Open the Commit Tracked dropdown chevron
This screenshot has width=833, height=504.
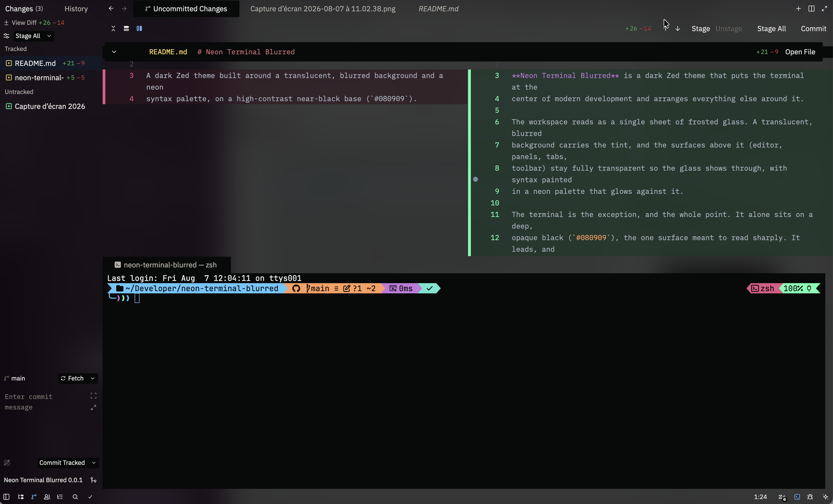click(94, 462)
